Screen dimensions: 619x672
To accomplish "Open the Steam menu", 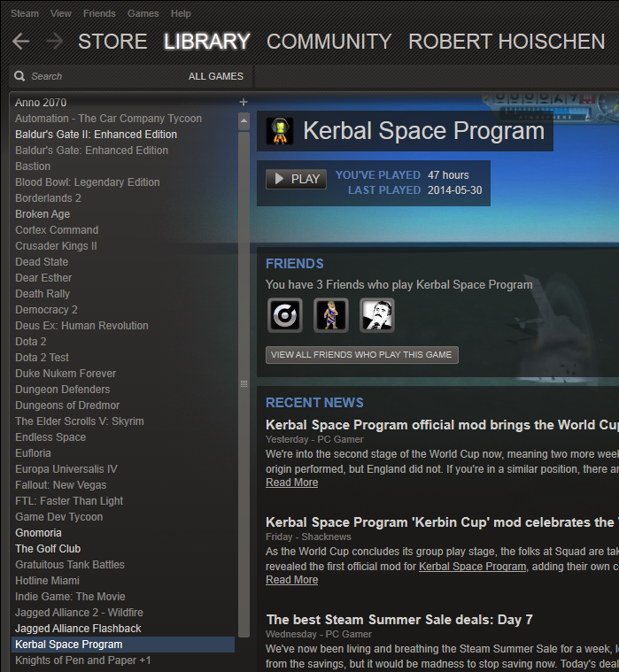I will pyautogui.click(x=25, y=13).
